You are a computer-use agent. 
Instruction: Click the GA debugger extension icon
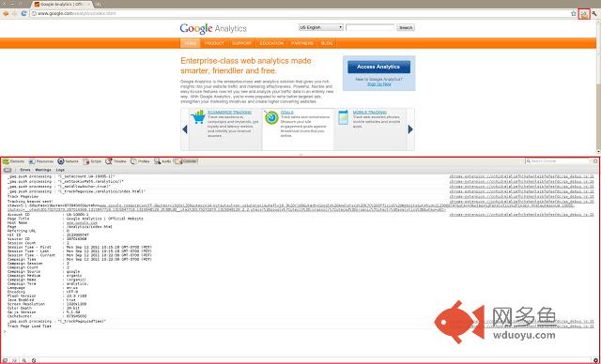(x=584, y=14)
